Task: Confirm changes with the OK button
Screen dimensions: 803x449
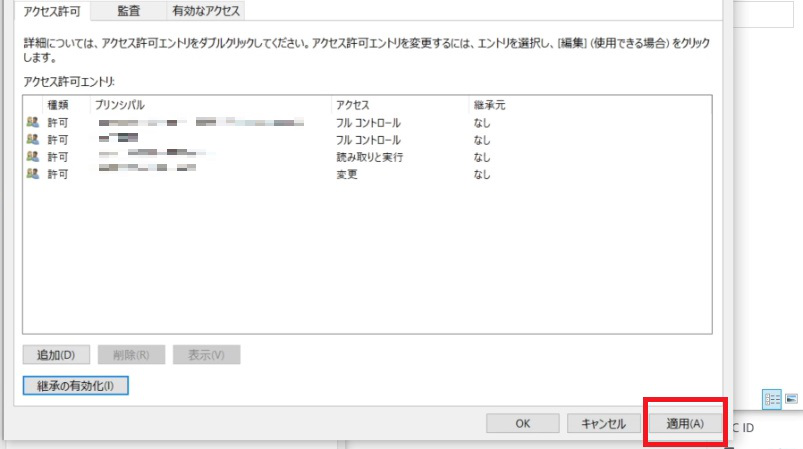Action: pos(523,424)
